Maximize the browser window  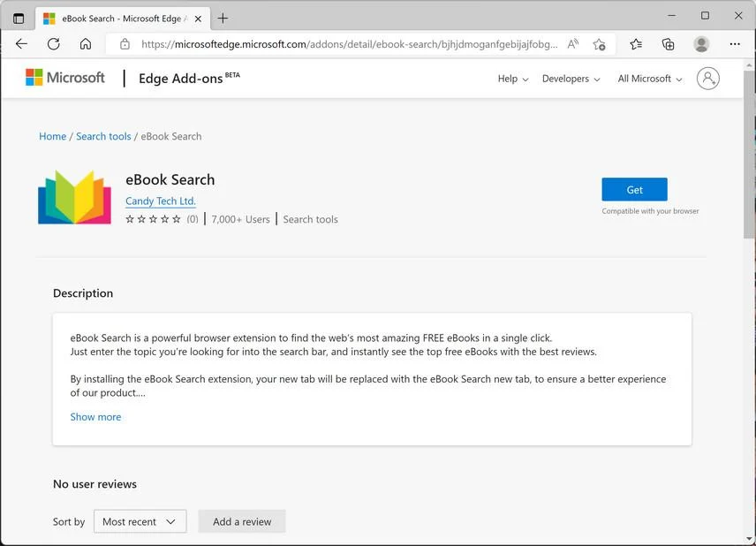pos(705,15)
